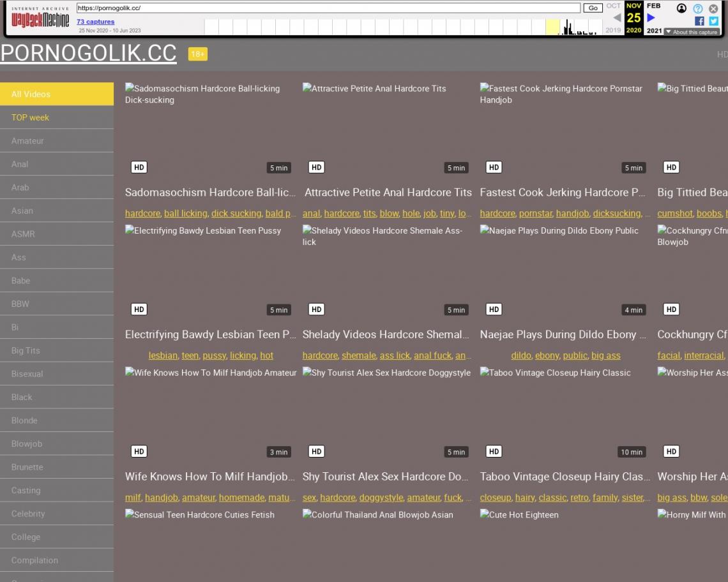Open the Wayback help question-mark icon
This screenshot has width=728, height=582.
[697, 8]
